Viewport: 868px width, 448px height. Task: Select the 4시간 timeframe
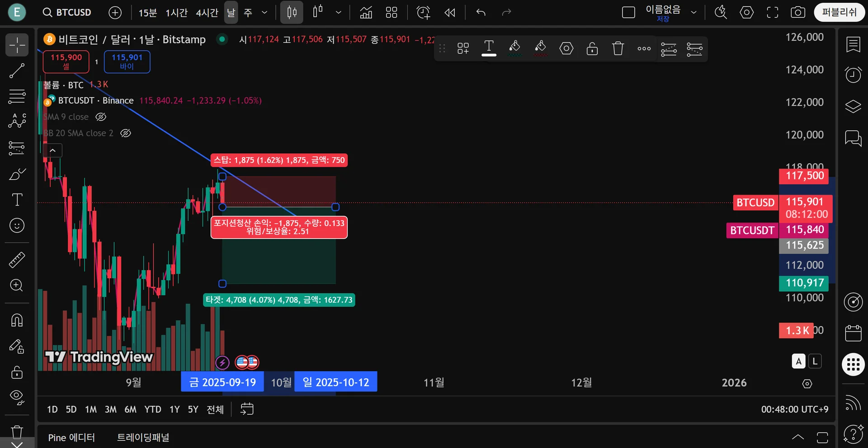coord(207,13)
